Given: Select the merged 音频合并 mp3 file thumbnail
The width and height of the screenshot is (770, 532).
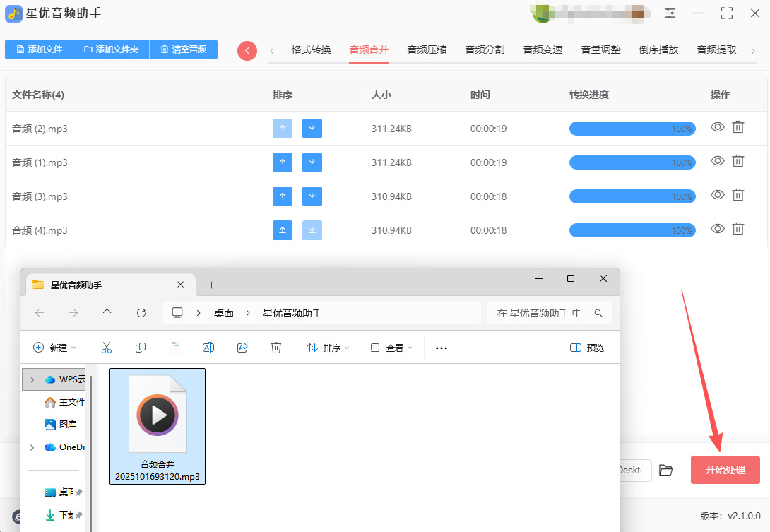Looking at the screenshot, I should point(158,425).
